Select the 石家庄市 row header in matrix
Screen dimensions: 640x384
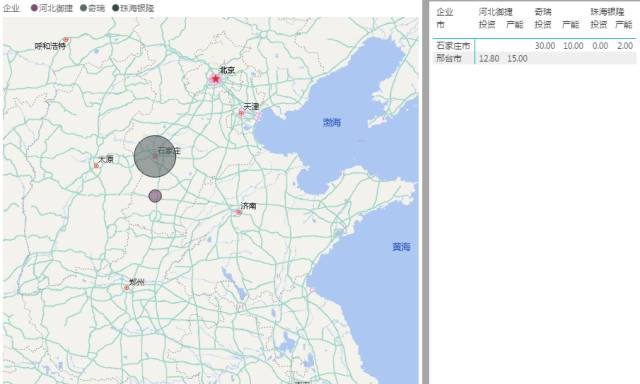click(x=453, y=46)
